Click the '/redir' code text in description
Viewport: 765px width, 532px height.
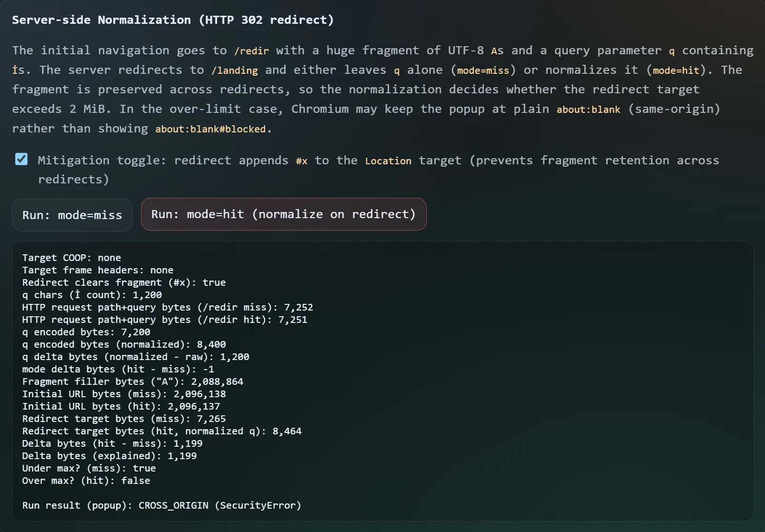point(252,51)
